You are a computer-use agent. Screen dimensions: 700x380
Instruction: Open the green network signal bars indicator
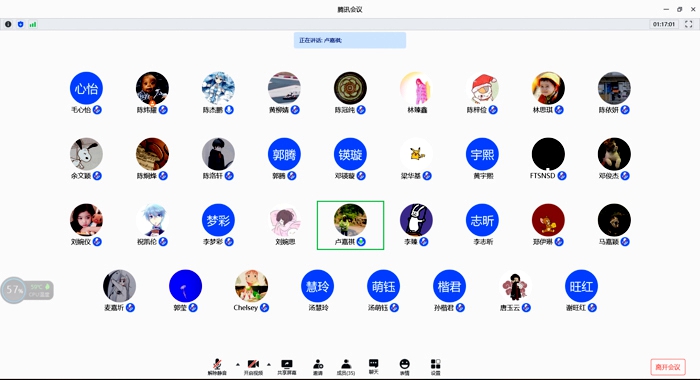33,24
